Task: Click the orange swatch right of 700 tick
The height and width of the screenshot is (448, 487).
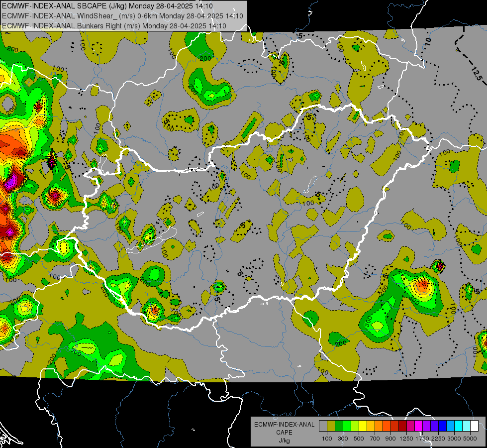Action: pos(379,426)
